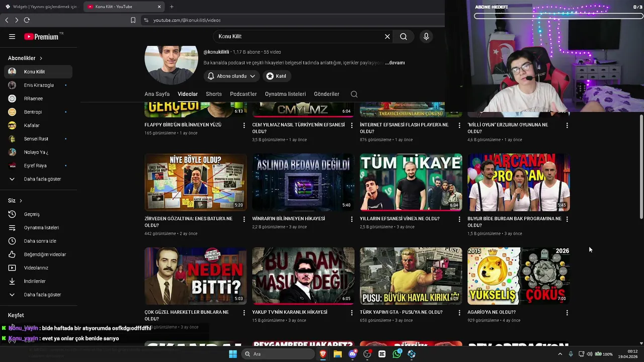
Task: Open YILLARIN EFSANESİ VINE'A NE OLDU? title
Action: (399, 219)
